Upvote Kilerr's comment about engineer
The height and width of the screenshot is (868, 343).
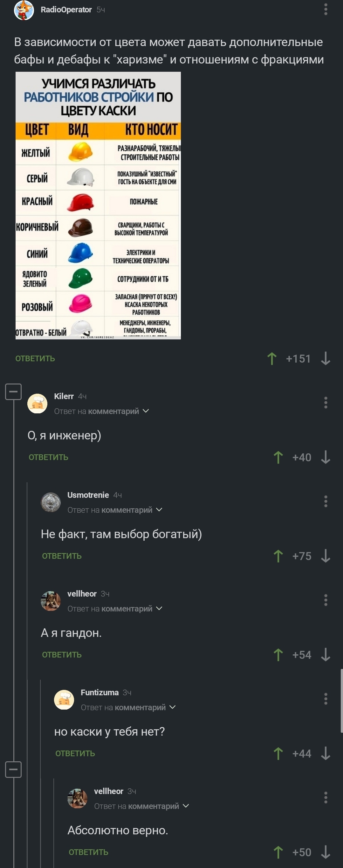click(x=278, y=457)
